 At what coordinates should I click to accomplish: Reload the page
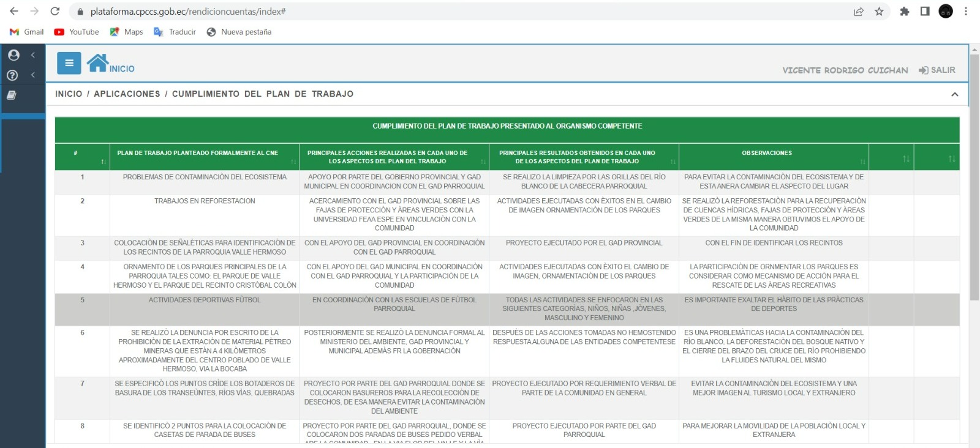pos(55,12)
